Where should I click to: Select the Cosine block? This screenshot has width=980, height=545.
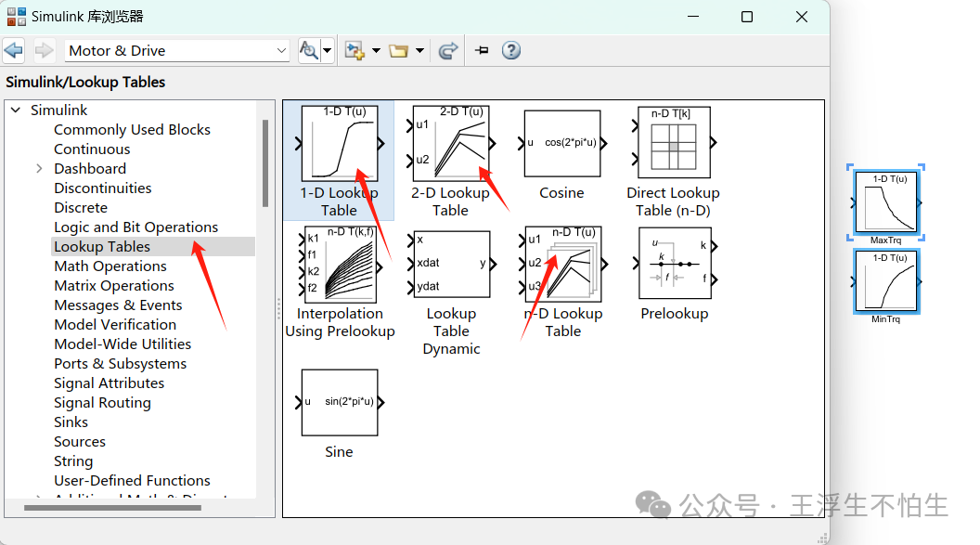[x=562, y=143]
